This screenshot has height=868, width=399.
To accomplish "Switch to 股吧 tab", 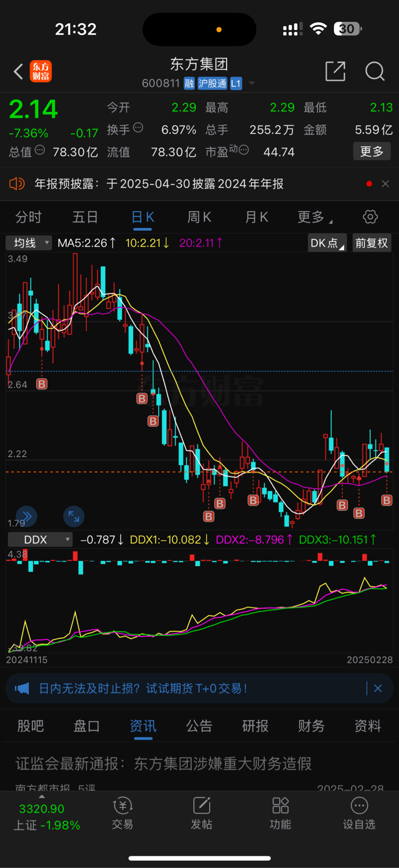I will click(x=31, y=726).
